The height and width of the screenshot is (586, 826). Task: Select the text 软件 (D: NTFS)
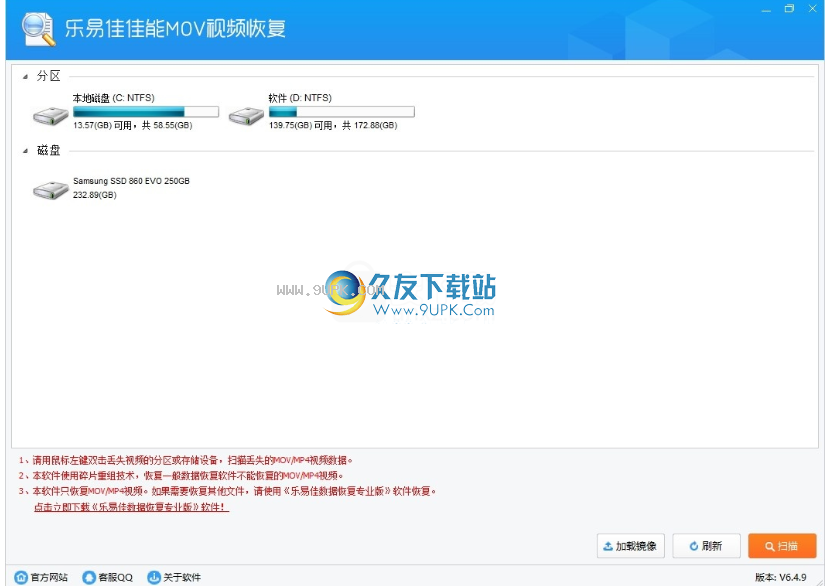[x=300, y=98]
